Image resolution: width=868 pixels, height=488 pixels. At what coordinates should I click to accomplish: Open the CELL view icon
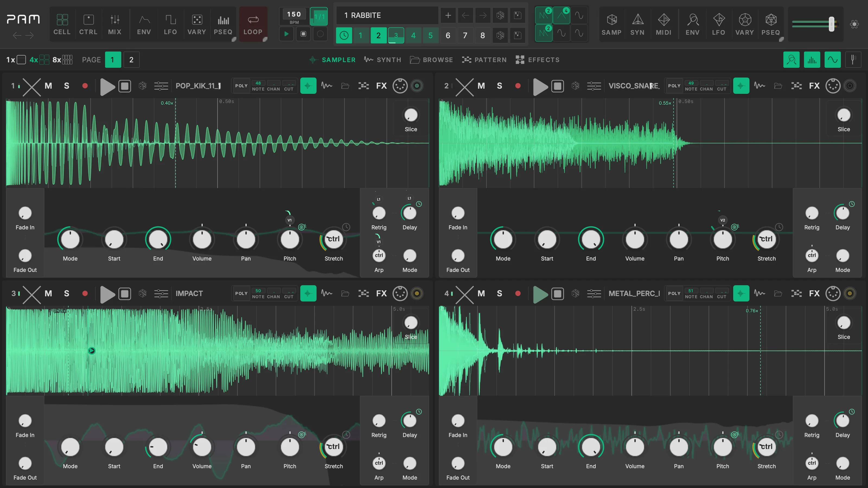point(62,24)
